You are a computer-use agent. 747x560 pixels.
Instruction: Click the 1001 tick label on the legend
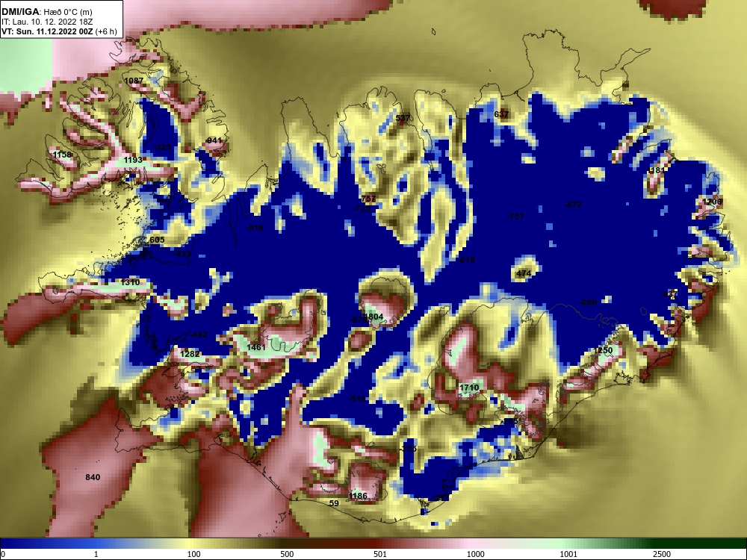click(x=568, y=554)
